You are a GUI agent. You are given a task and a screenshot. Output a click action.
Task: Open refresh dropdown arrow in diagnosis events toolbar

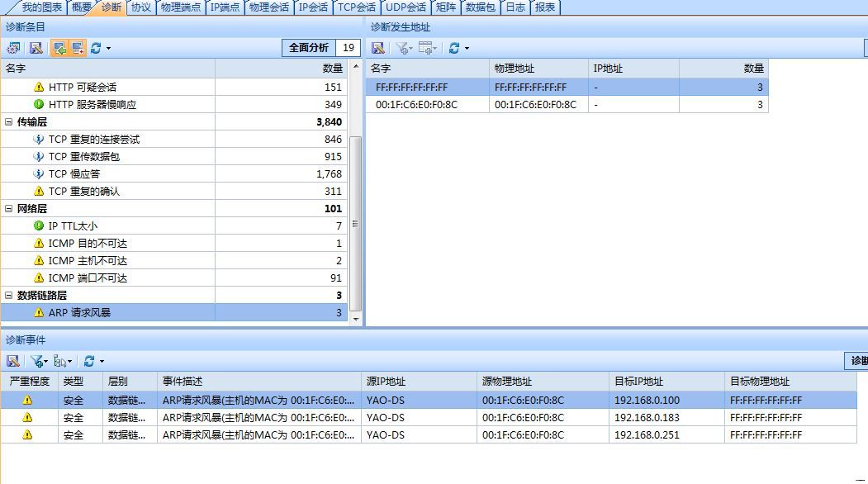(102, 361)
